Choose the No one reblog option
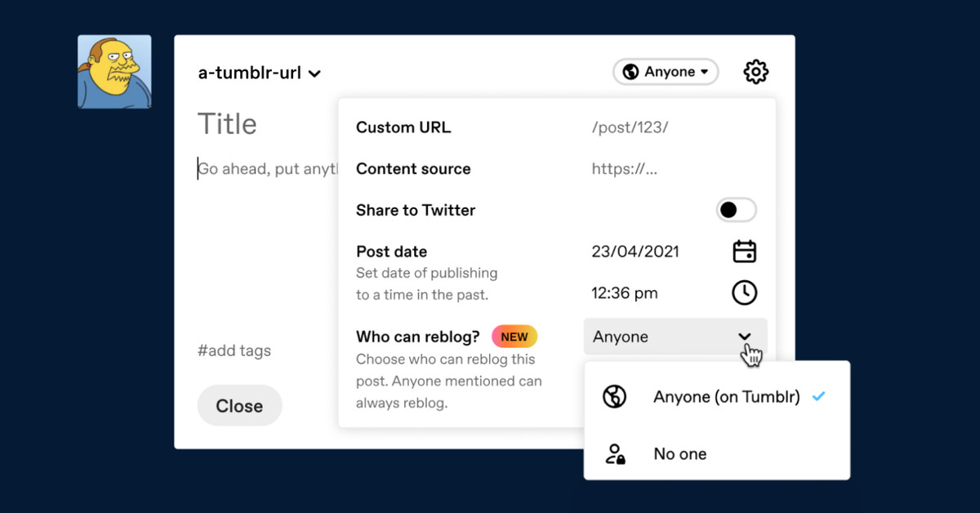 (717, 454)
